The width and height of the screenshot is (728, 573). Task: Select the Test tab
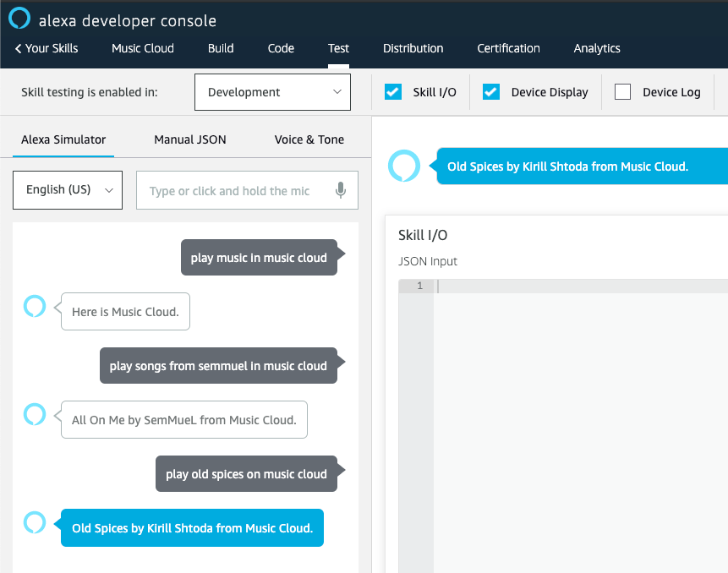pos(338,48)
